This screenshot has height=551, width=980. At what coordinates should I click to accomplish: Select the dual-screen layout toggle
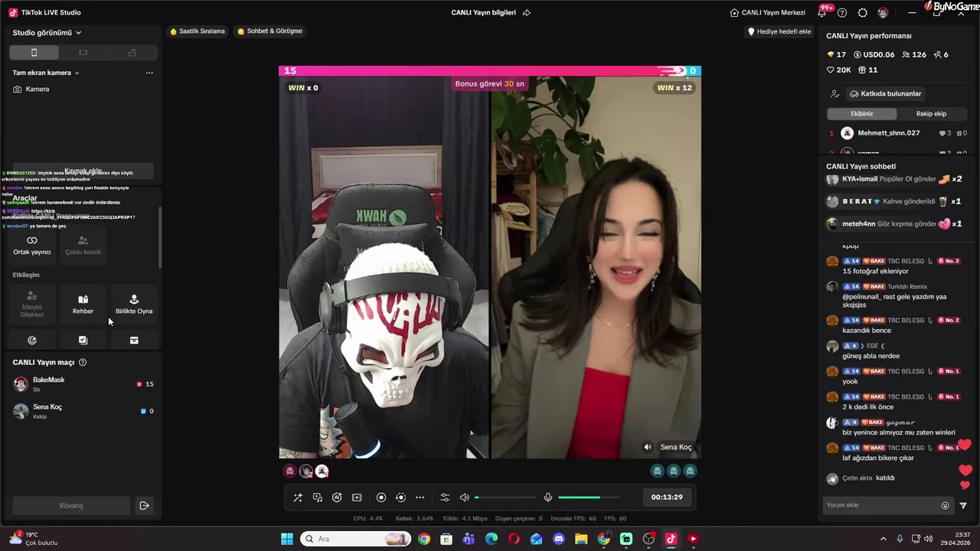pos(132,53)
